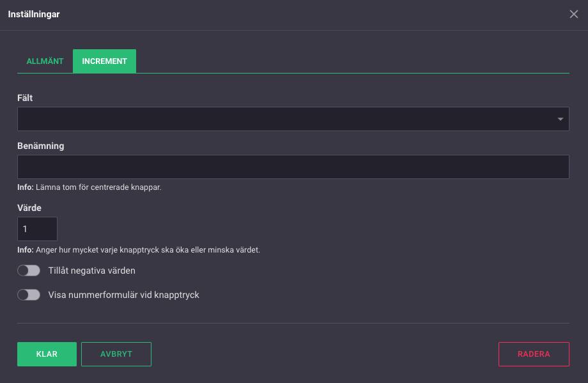Hit the red Radera button
The height and width of the screenshot is (383, 588).
click(x=534, y=354)
